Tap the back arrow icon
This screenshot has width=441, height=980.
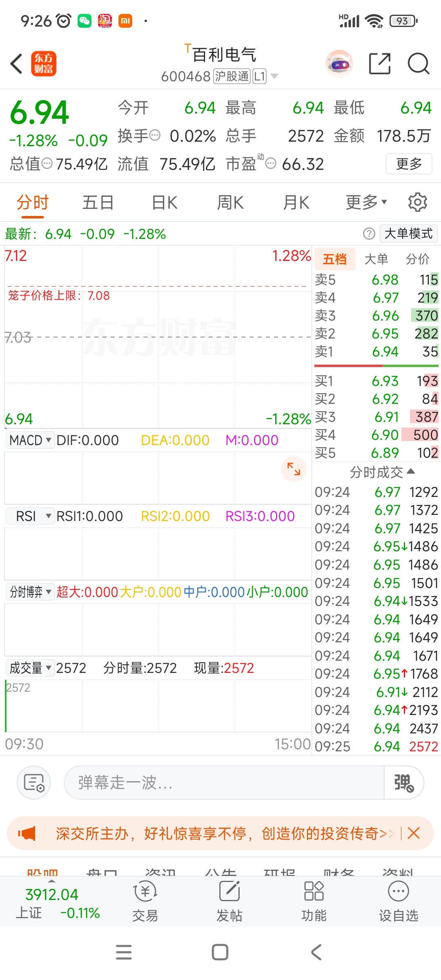(16, 64)
